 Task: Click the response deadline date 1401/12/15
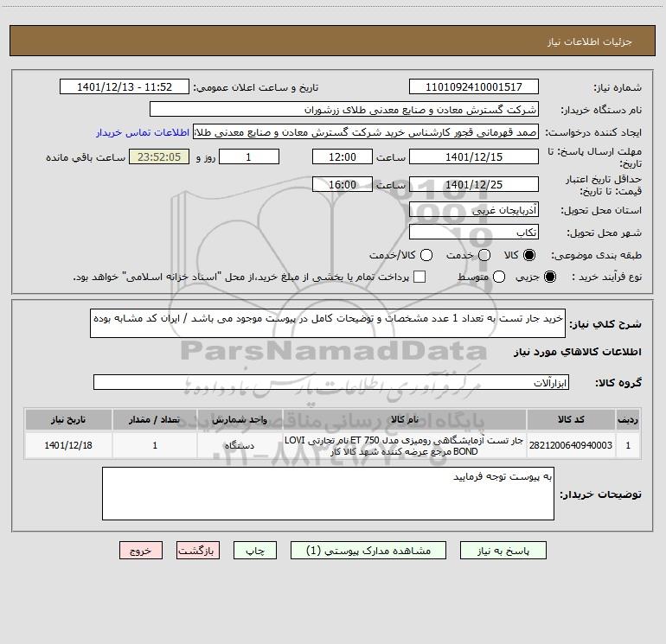474,156
